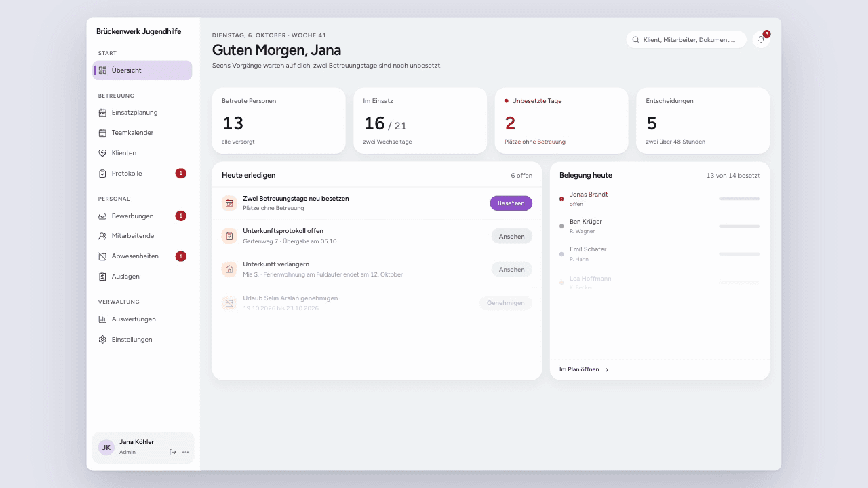The width and height of the screenshot is (868, 488).
Task: Open Auswertungen reports
Action: pyautogui.click(x=142, y=319)
